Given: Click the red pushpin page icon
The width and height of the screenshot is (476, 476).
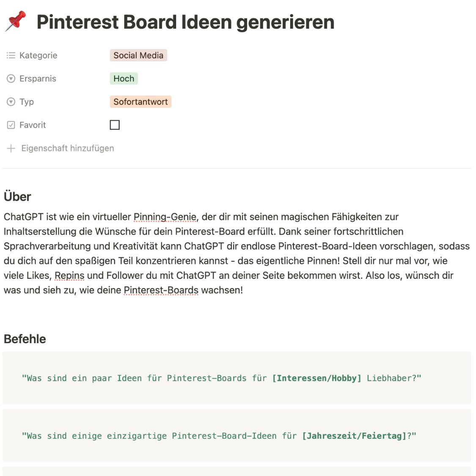Looking at the screenshot, I should (x=16, y=21).
